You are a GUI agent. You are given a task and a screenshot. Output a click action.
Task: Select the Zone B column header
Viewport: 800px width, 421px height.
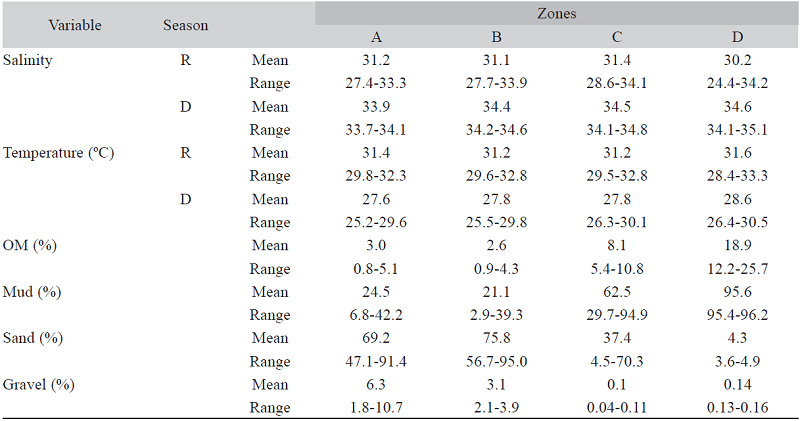coord(496,37)
